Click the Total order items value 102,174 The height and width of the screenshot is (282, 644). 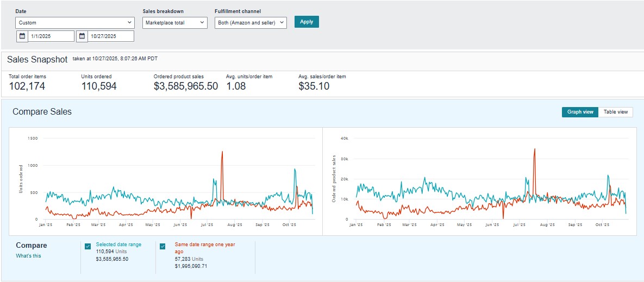coord(27,86)
